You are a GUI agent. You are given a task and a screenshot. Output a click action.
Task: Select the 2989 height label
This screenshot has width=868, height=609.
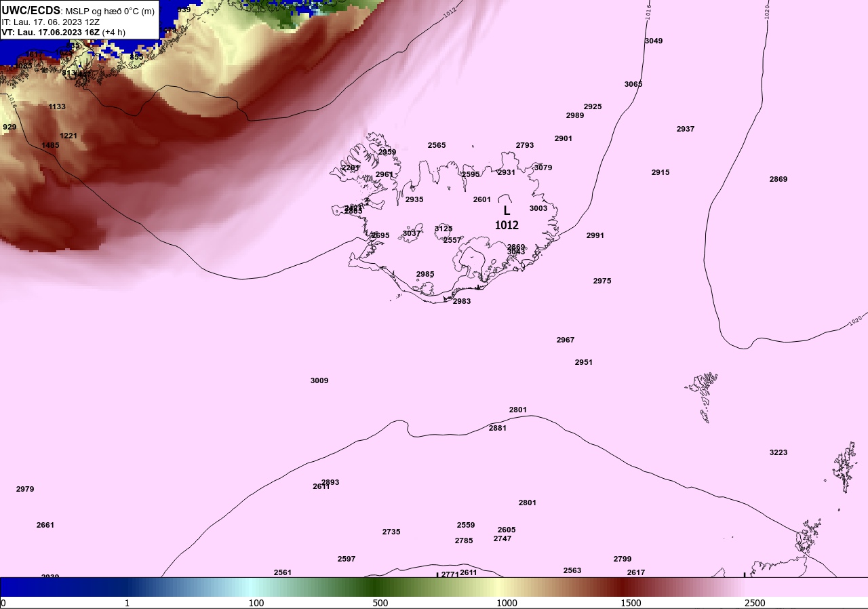click(x=575, y=115)
